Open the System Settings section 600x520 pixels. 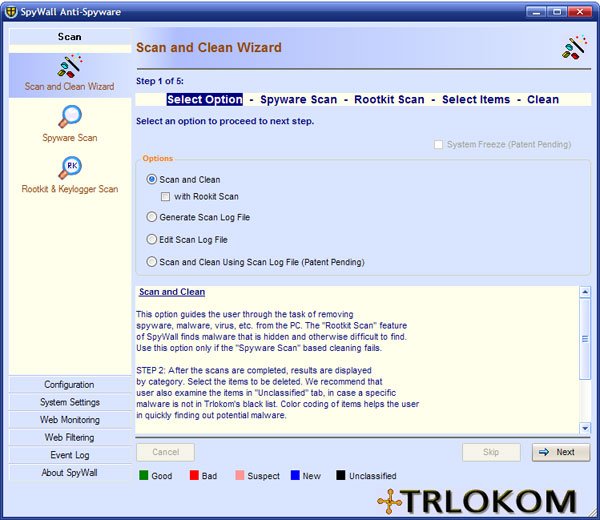click(70, 402)
